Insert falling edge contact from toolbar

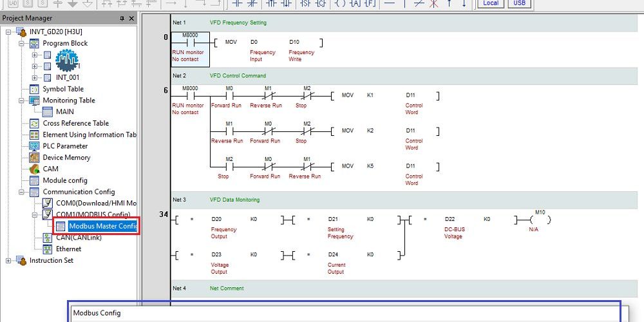click(286, 3)
